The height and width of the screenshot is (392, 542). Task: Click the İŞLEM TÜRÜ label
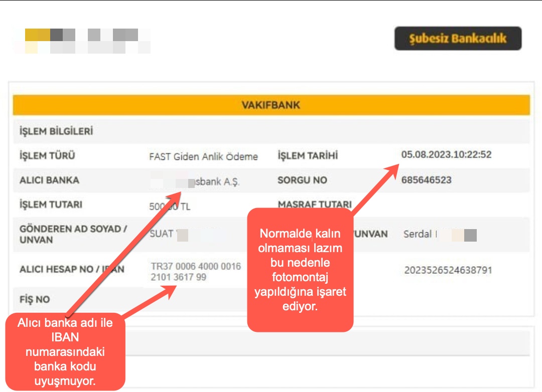click(x=47, y=156)
